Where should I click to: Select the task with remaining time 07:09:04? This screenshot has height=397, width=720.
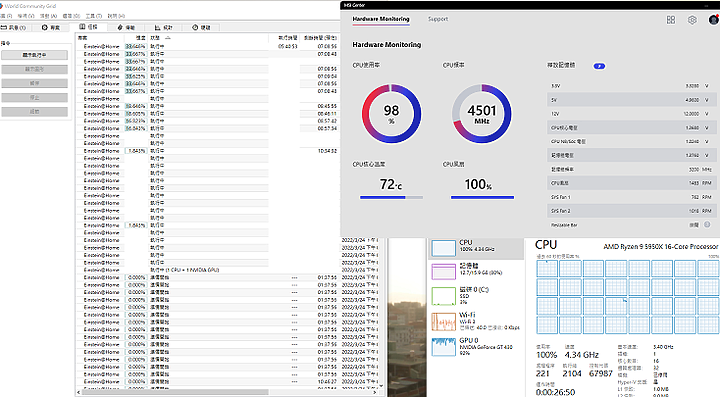[x=207, y=76]
